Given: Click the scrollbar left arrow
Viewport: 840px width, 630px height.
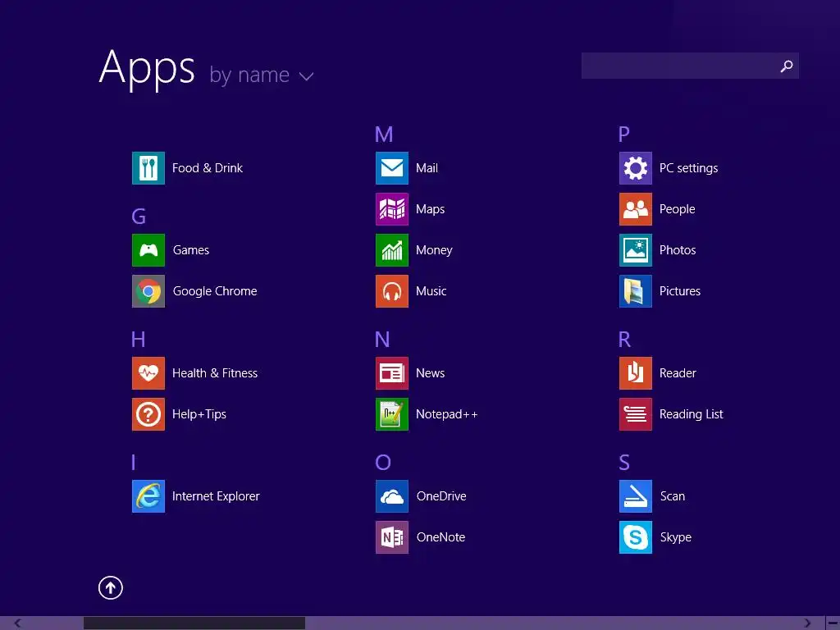Looking at the screenshot, I should pyautogui.click(x=18, y=623).
